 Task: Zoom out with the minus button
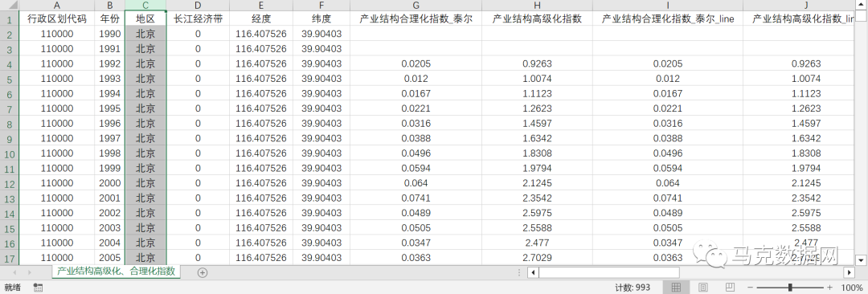[751, 288]
